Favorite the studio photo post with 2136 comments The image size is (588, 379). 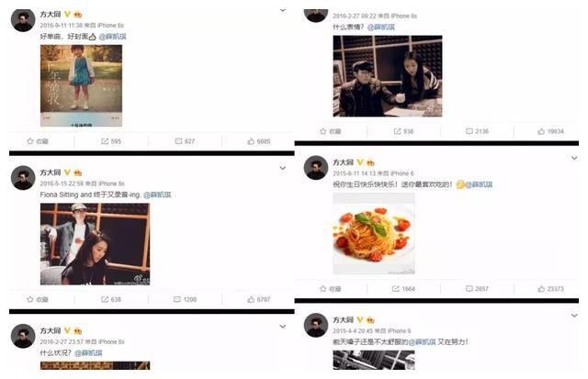pos(330,131)
